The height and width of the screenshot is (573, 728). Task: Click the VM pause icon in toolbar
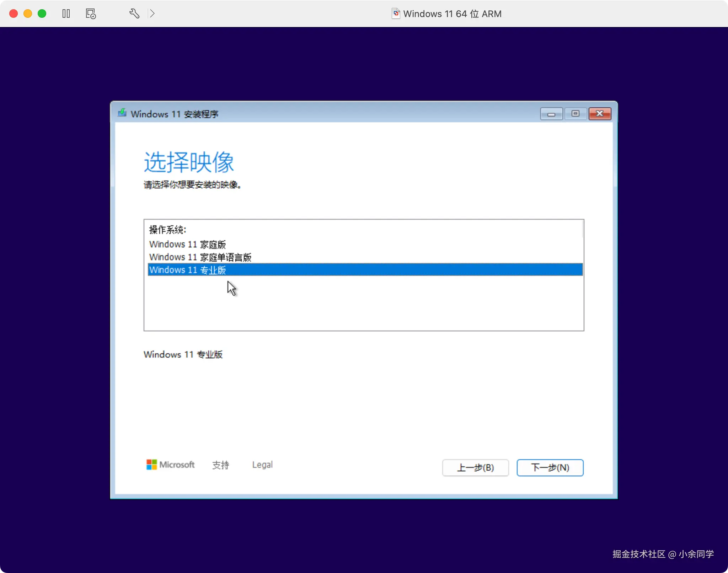[x=66, y=14]
